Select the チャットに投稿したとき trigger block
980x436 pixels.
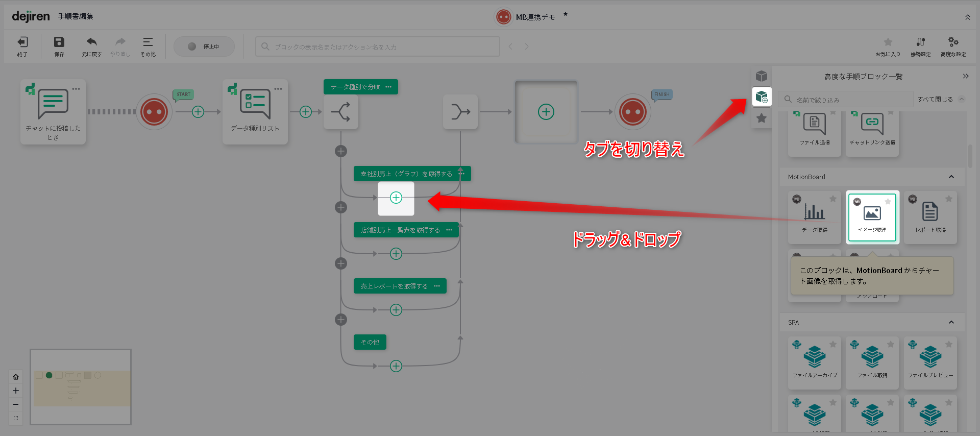[x=53, y=112]
